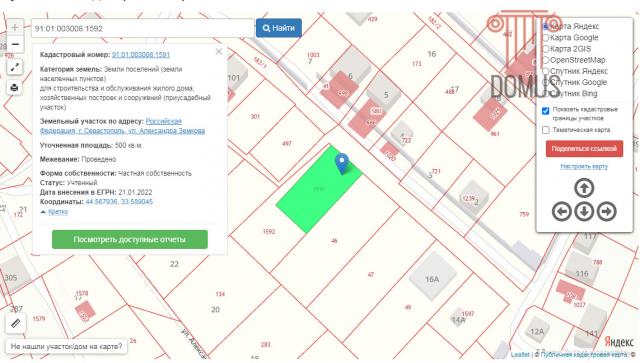Pan the map down with arrow

point(584,212)
